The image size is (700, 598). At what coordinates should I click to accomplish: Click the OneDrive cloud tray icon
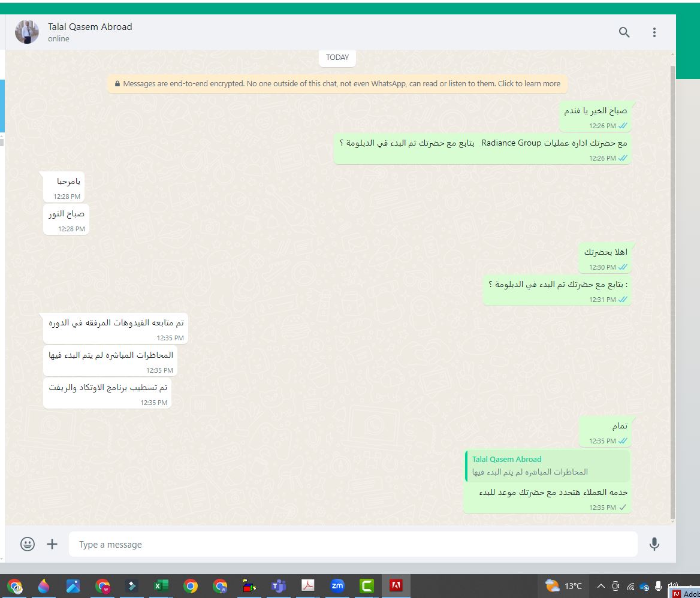[644, 587]
